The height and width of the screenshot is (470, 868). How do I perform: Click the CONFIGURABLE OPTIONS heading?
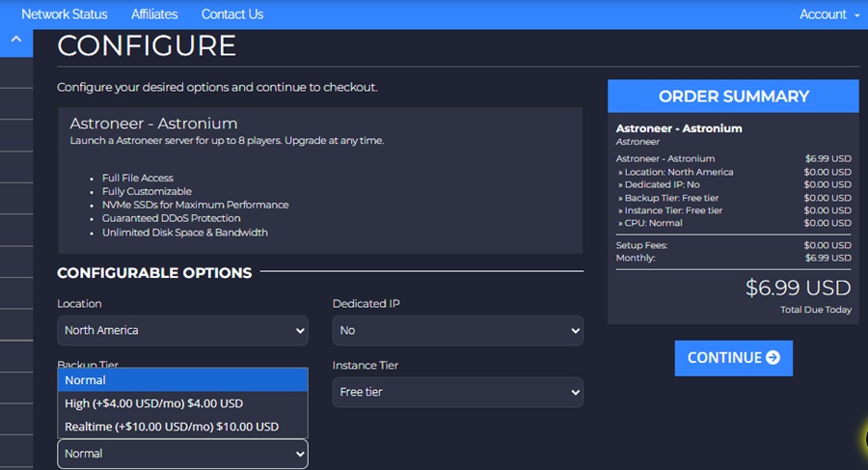154,273
